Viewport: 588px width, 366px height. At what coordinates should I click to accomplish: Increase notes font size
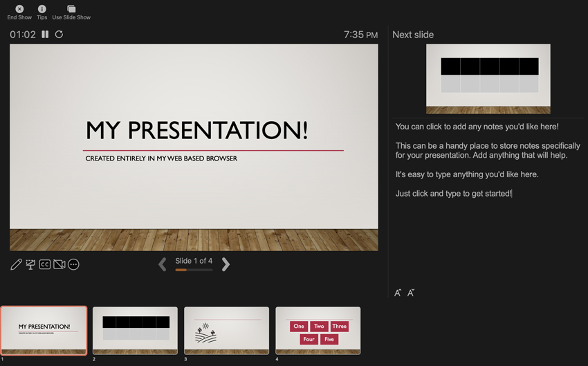[x=398, y=293]
